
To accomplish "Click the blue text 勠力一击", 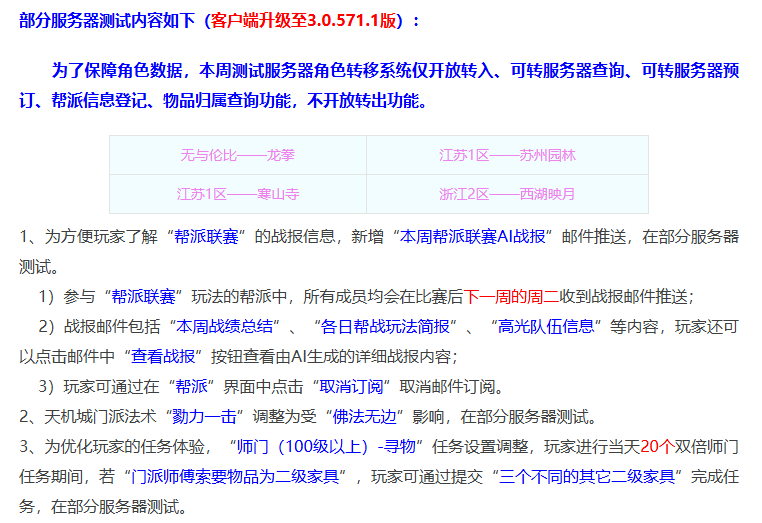I will coord(204,417).
